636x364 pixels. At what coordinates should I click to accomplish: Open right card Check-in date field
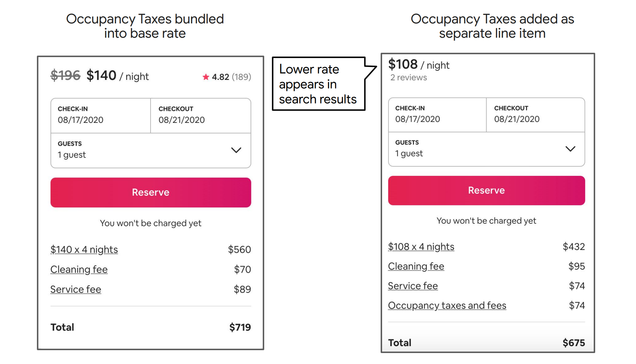point(437,115)
